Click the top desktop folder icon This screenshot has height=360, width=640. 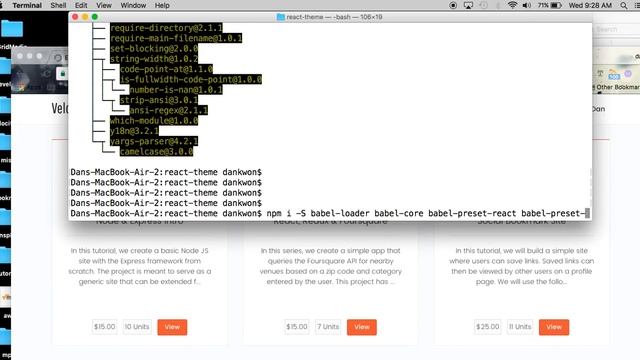pos(12,29)
